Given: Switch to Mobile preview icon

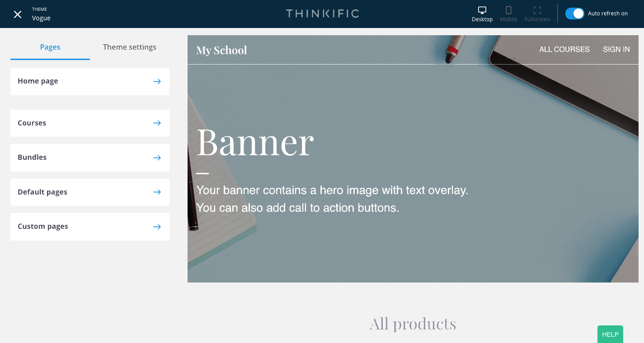Looking at the screenshot, I should tap(508, 10).
